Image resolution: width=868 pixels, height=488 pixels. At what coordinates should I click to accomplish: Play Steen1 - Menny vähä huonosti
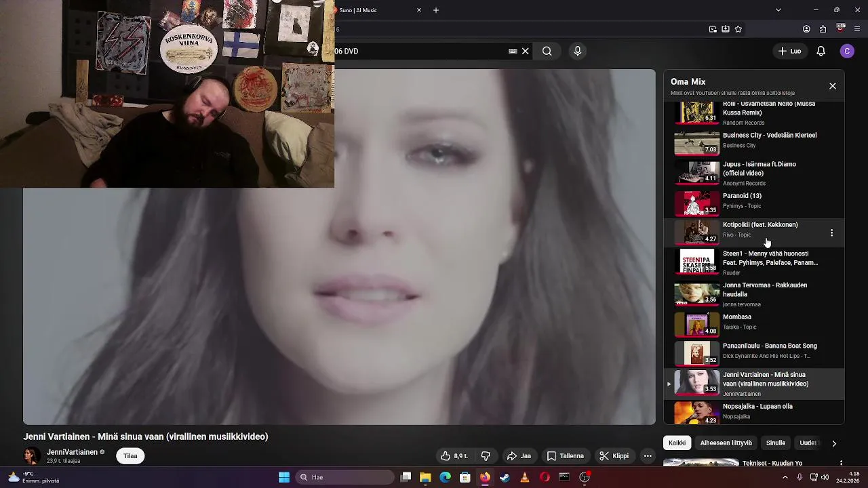click(754, 262)
